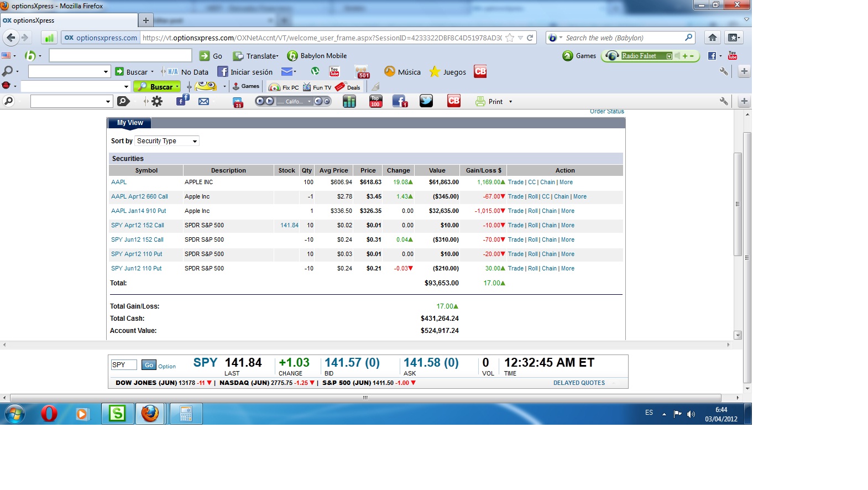868x490 pixels.
Task: Click the Go button beside SPY quote box
Action: (149, 365)
